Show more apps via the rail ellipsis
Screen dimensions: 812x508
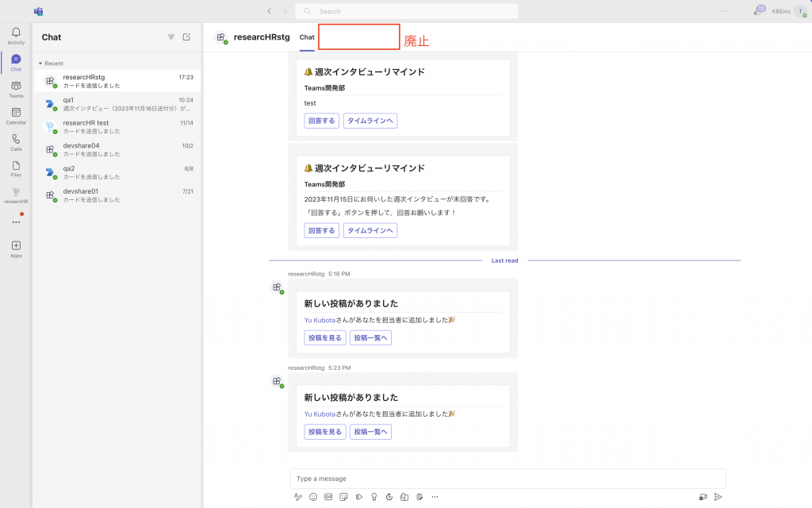tap(16, 222)
